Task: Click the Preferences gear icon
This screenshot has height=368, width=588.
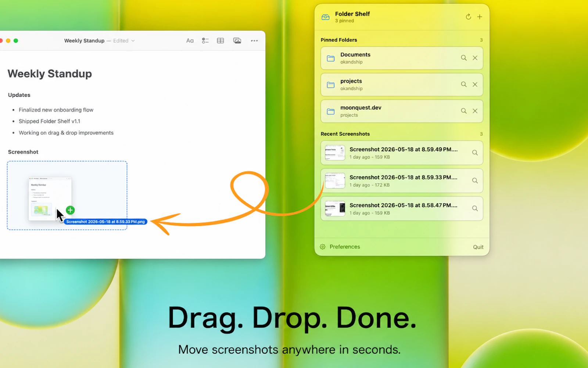Action: pyautogui.click(x=323, y=247)
